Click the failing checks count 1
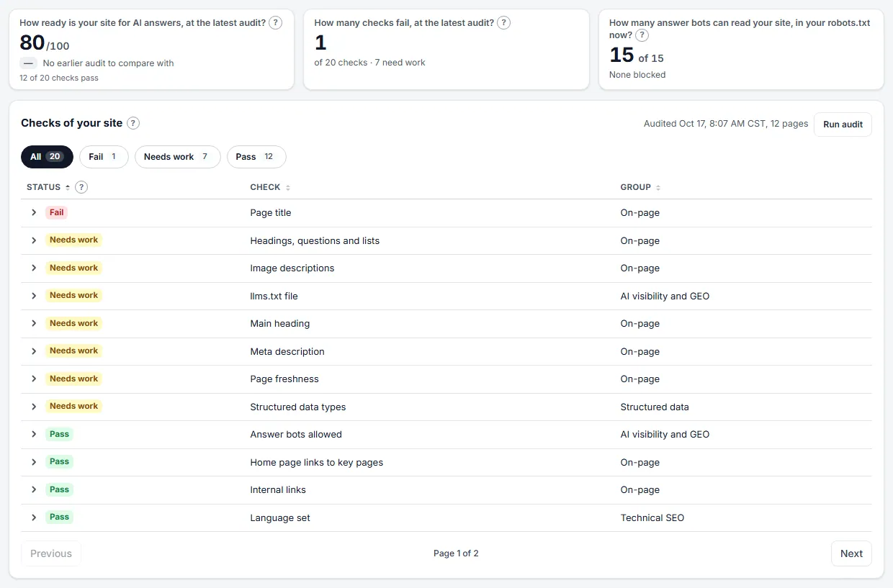893x588 pixels. pyautogui.click(x=320, y=43)
